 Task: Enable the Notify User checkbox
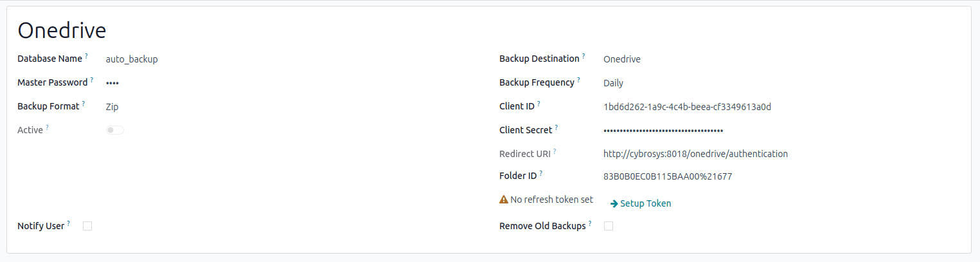(87, 226)
